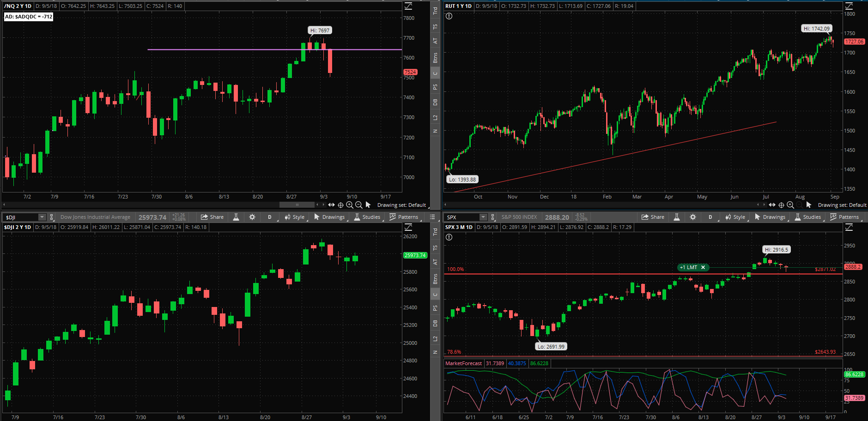Click the Hi: 7697 bubble on /NQ chart
This screenshot has width=868, height=421.
(320, 30)
